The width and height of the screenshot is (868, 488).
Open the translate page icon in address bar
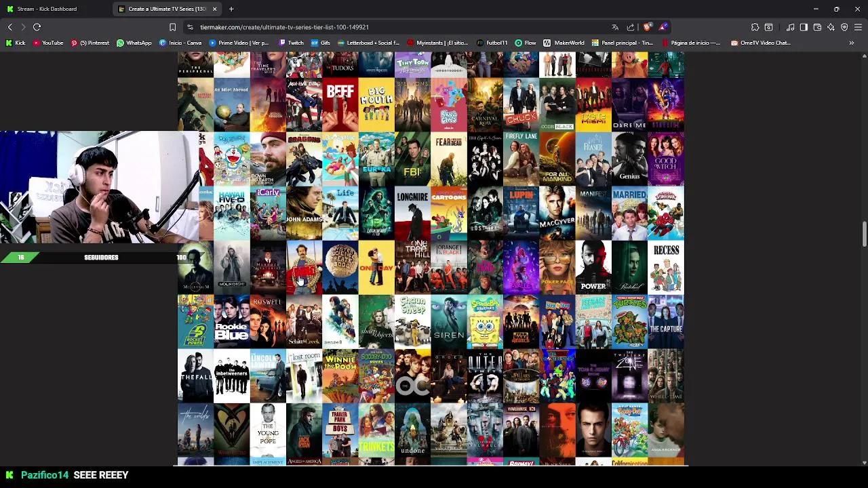pos(615,27)
